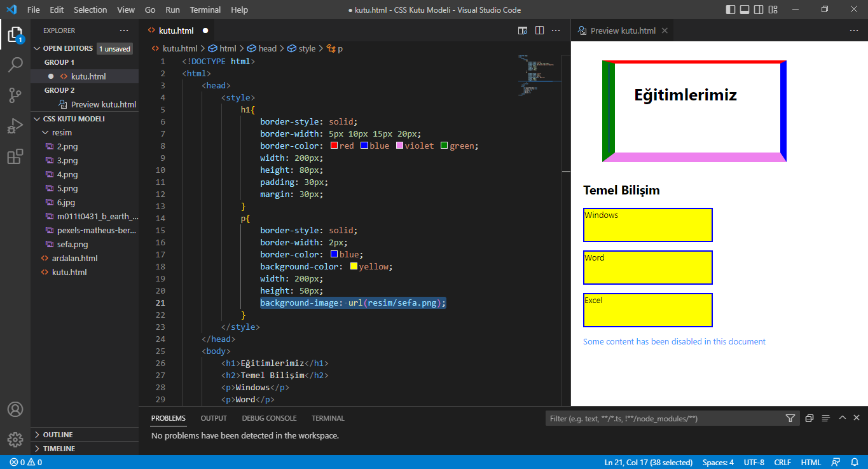This screenshot has height=469, width=868.
Task: Collapse the resim folder
Action: click(x=62, y=133)
